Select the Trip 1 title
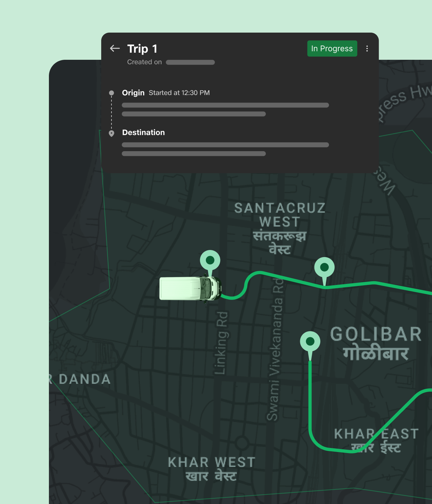 click(x=142, y=49)
